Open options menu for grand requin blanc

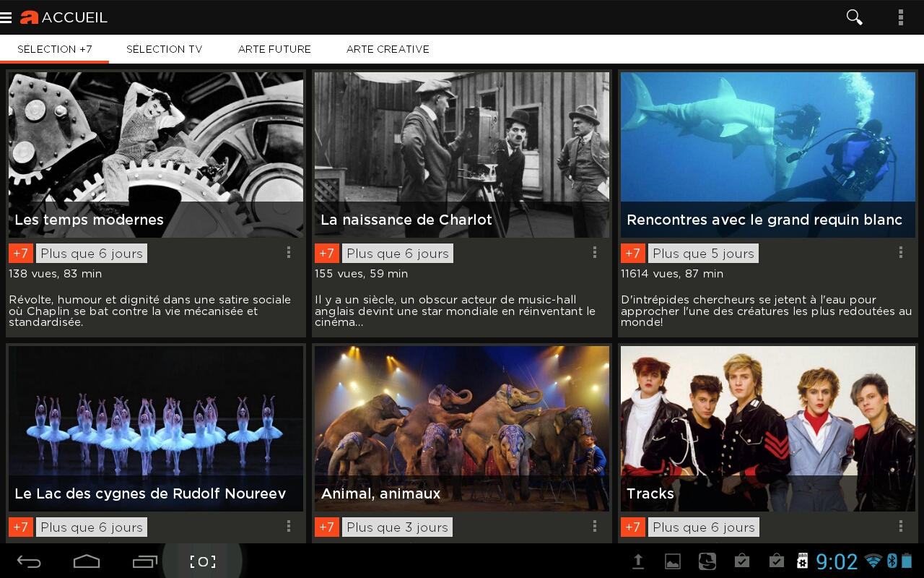[900, 252]
